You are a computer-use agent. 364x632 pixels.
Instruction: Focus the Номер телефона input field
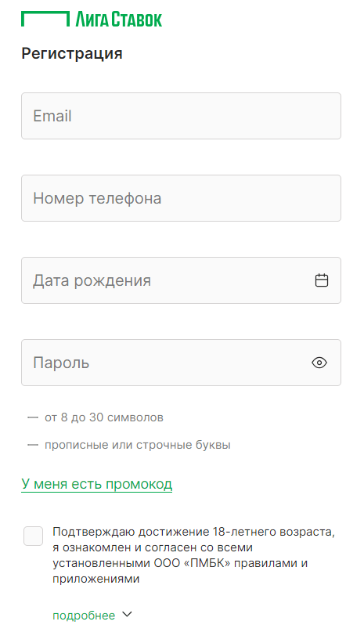pyautogui.click(x=181, y=198)
